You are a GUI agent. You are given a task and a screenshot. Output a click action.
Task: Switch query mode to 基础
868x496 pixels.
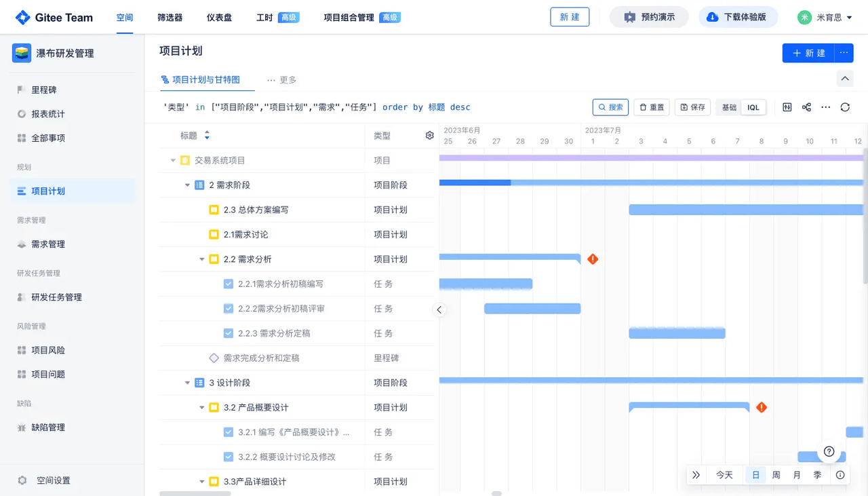click(729, 107)
